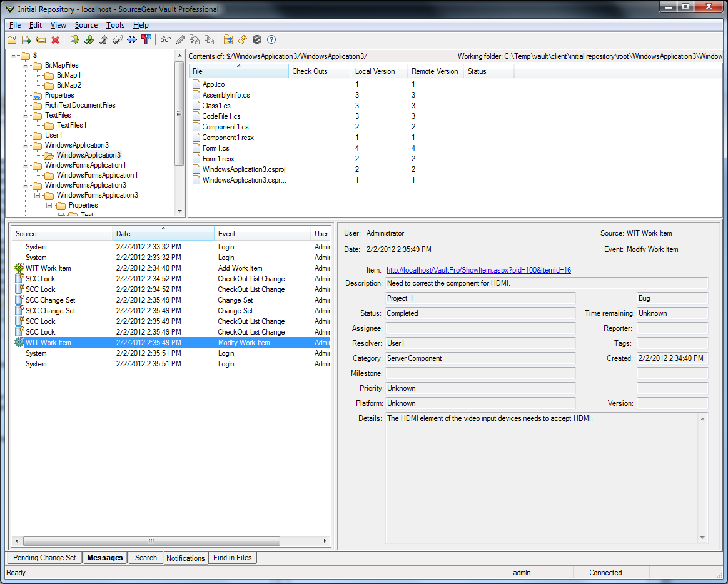The width and height of the screenshot is (728, 584).
Task: Click the Share blue double-arrow toolbar icon
Action: tap(132, 40)
